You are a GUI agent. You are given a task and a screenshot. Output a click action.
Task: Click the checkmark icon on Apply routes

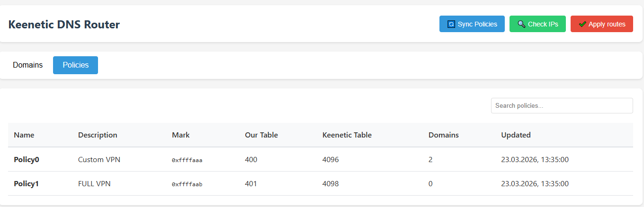[x=582, y=24]
